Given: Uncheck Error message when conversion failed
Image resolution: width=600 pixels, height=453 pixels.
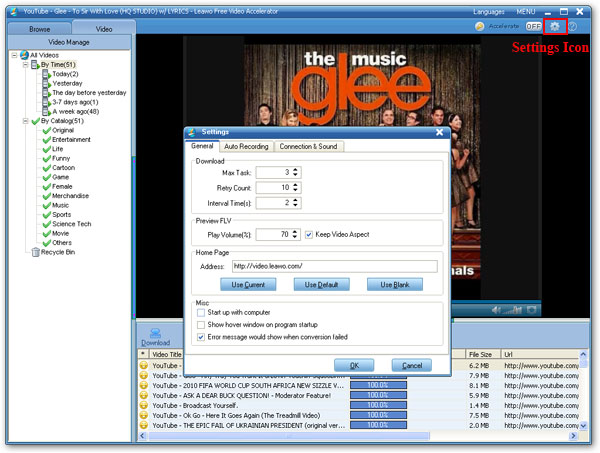Looking at the screenshot, I should coord(201,337).
